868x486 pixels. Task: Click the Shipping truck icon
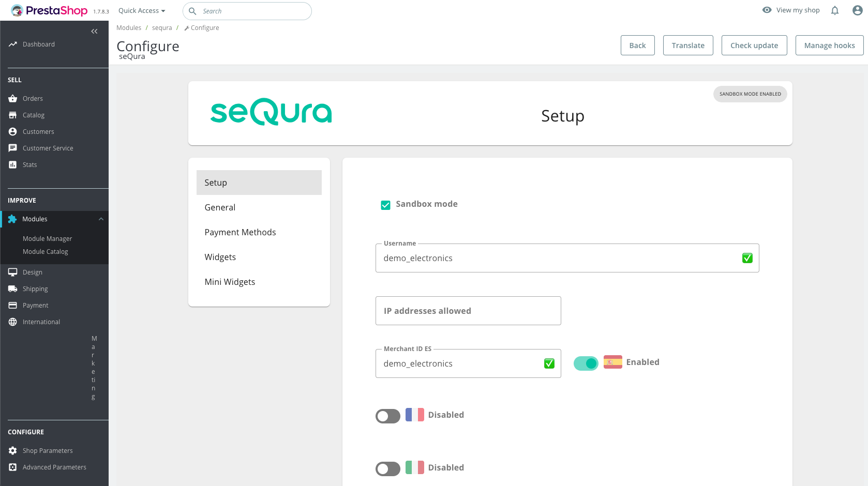pos(13,288)
